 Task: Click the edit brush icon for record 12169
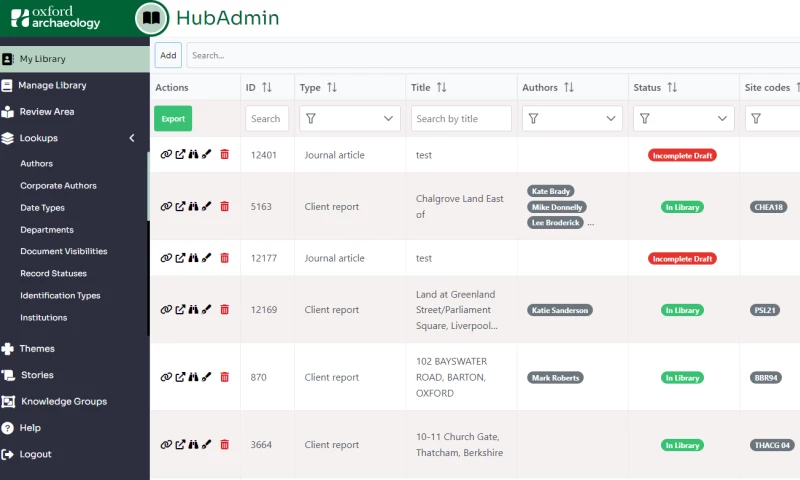click(206, 310)
